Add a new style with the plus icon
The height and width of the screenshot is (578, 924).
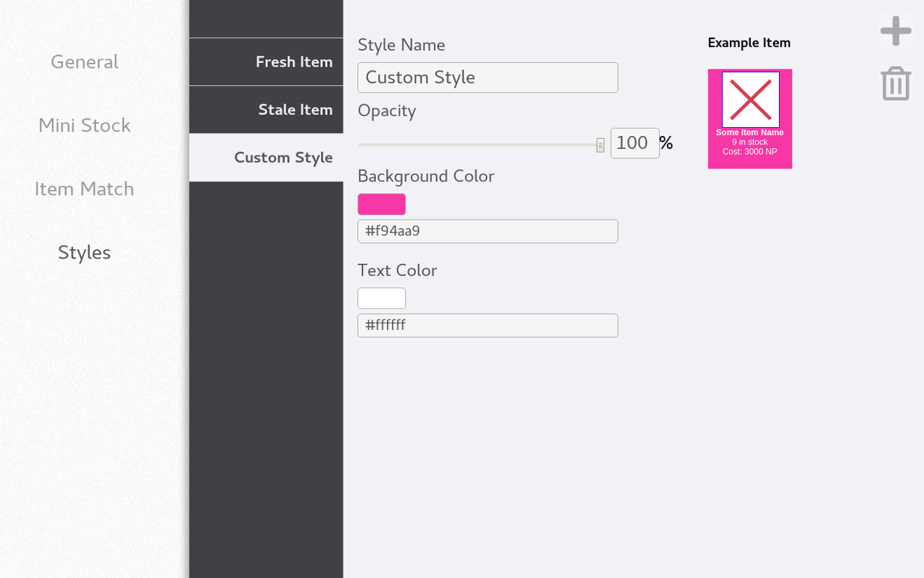(896, 31)
